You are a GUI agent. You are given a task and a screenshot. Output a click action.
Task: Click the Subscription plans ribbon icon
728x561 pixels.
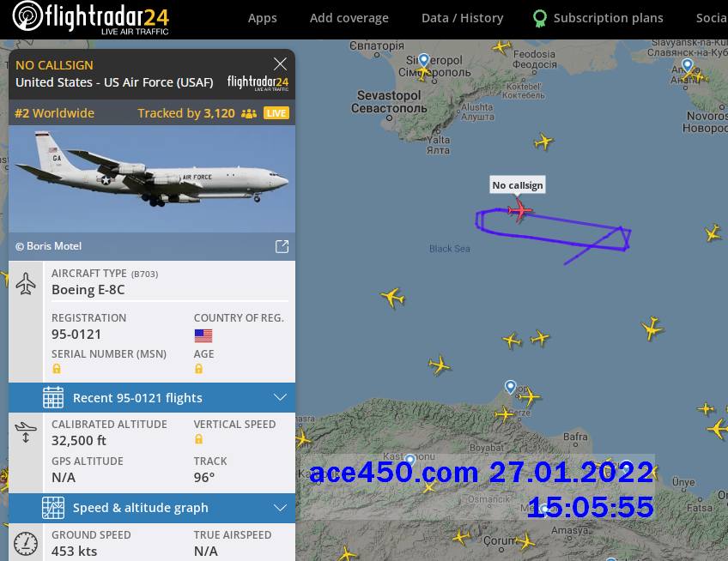(539, 19)
